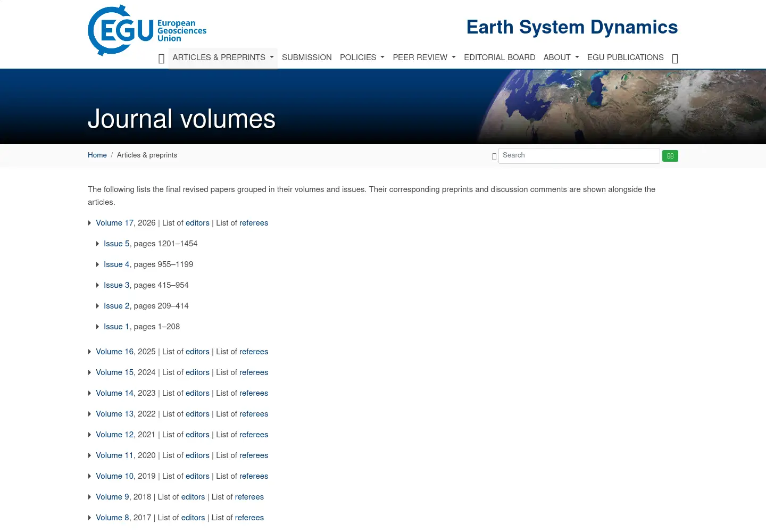View the editors list for Volume 16
Screen dimensions: 766x532
tap(197, 352)
